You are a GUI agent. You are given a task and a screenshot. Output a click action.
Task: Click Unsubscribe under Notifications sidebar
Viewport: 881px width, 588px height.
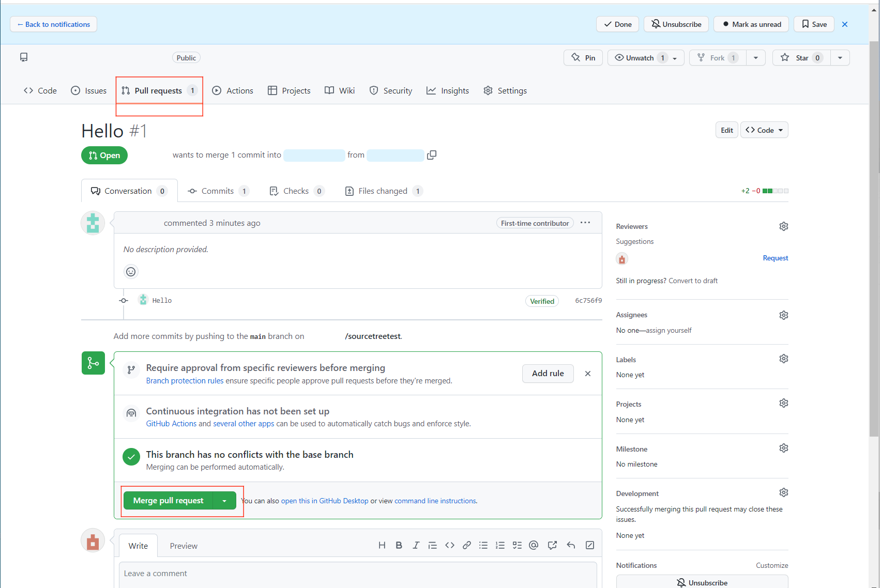click(x=702, y=582)
